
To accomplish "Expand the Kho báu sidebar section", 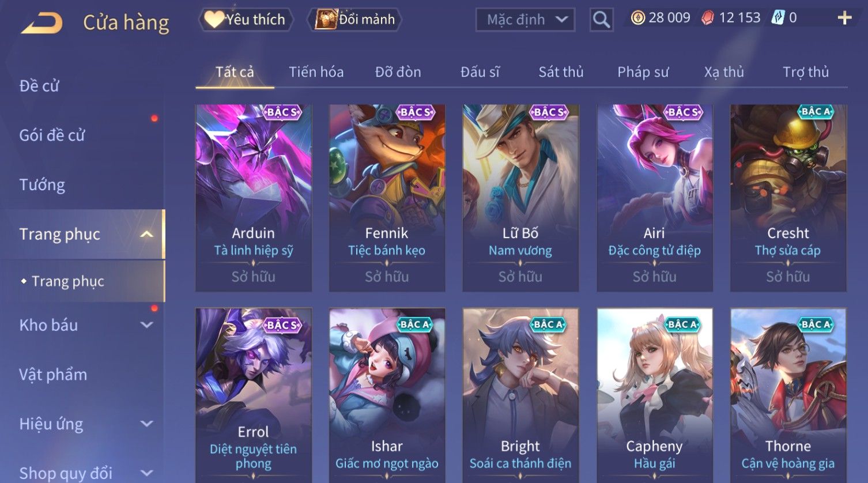I will (x=147, y=325).
